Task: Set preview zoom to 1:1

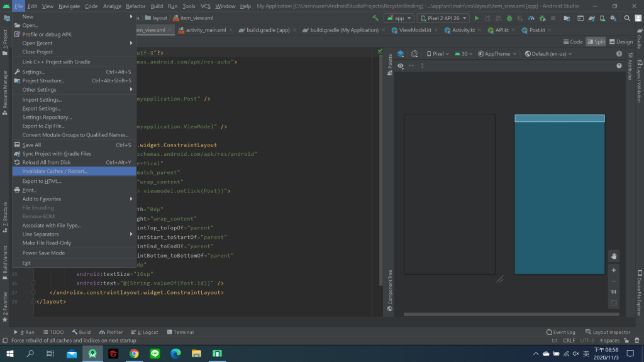Action: pos(614,292)
